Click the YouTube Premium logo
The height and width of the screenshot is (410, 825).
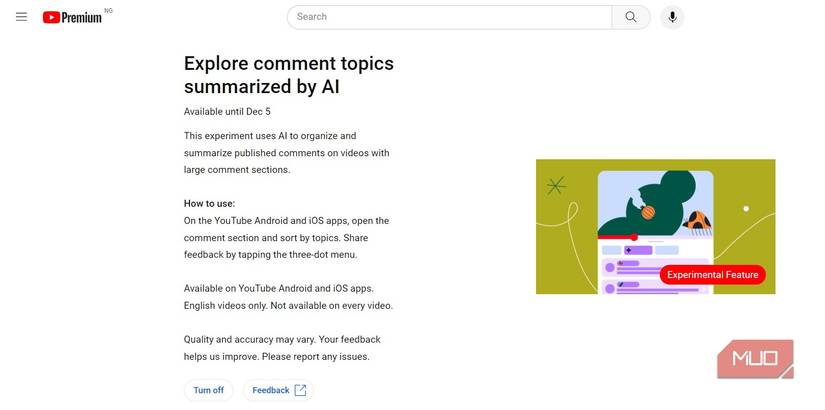click(72, 17)
